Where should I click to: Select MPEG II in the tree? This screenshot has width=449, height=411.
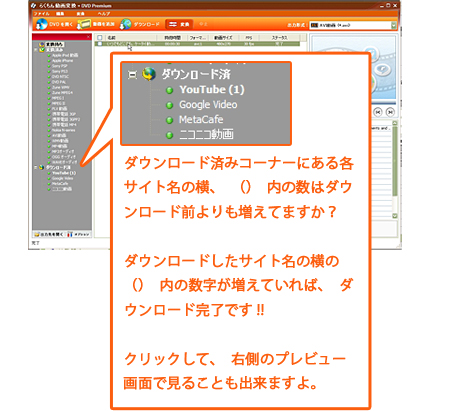tap(58, 103)
